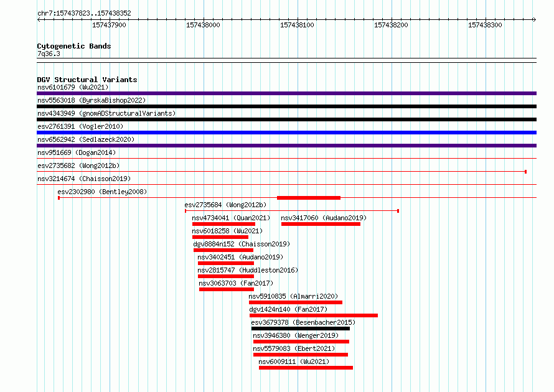
Task: Click the 157438100 ruler position
Action: click(x=297, y=25)
